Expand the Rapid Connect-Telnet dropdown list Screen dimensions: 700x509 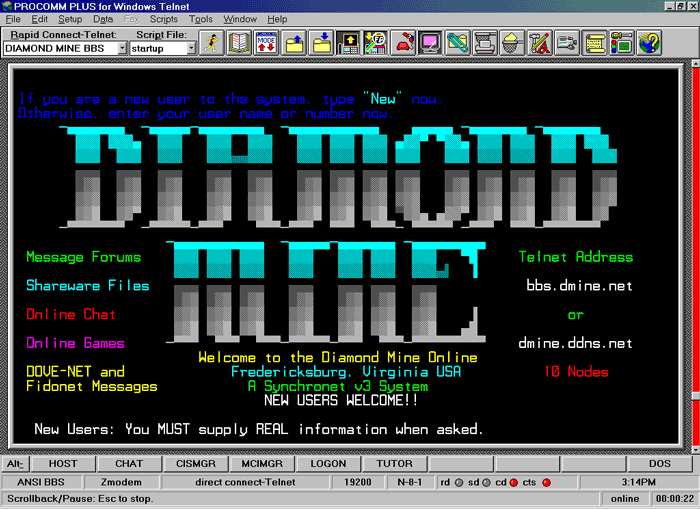click(121, 48)
